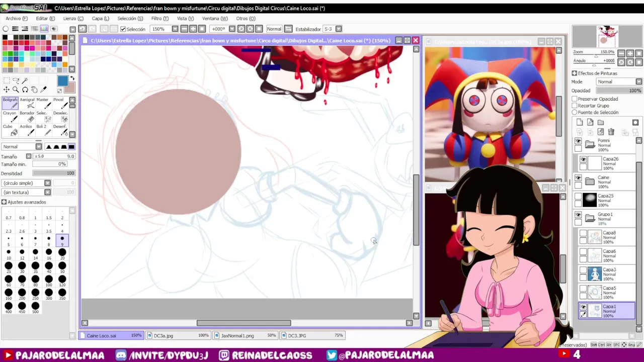Open the Filtro menu
This screenshot has height=362, width=644.
[159, 19]
